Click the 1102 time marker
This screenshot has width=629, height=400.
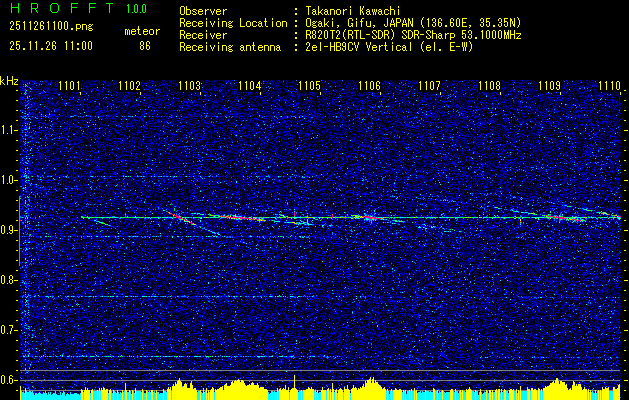(130, 85)
